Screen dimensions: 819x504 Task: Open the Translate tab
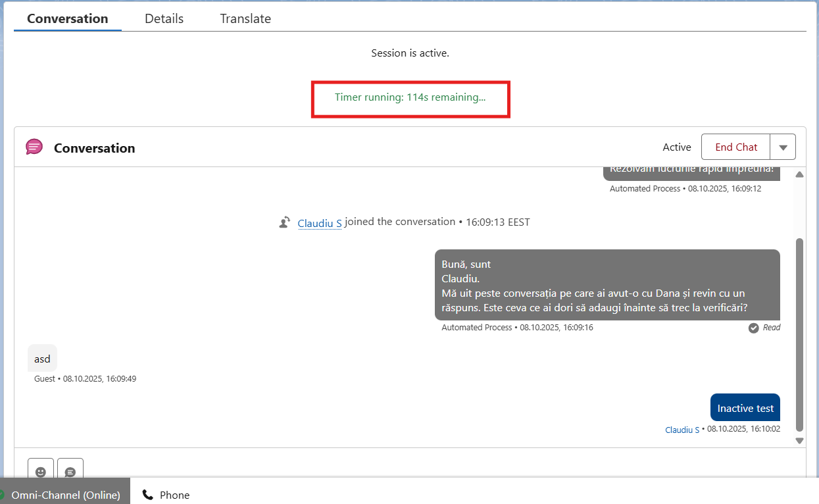tap(245, 18)
